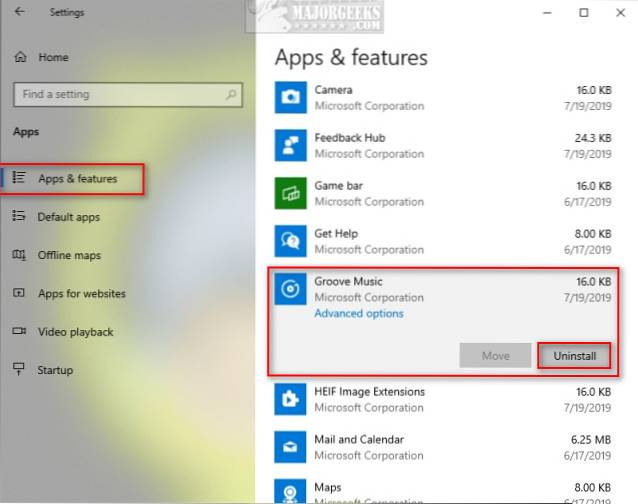Open Offline maps settings
This screenshot has width=638, height=504.
[x=68, y=256]
